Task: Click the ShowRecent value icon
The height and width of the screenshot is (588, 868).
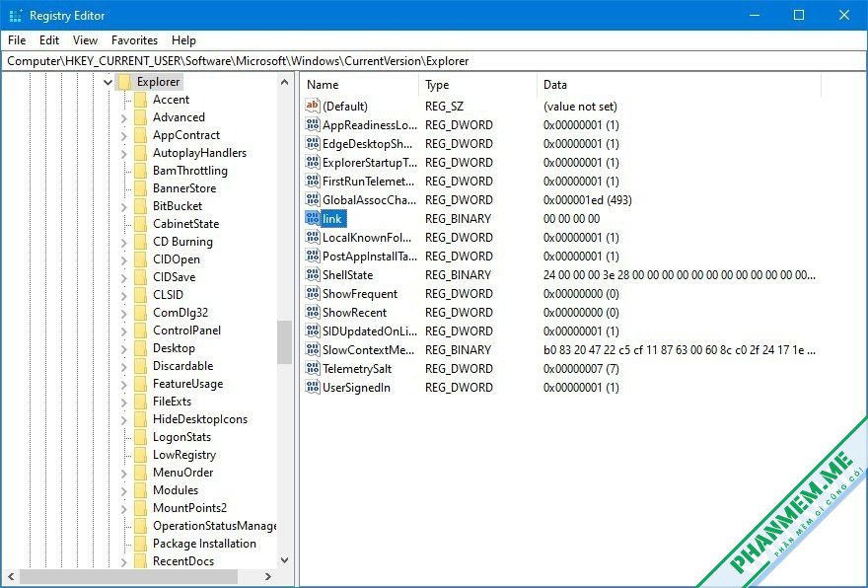Action: 313,313
